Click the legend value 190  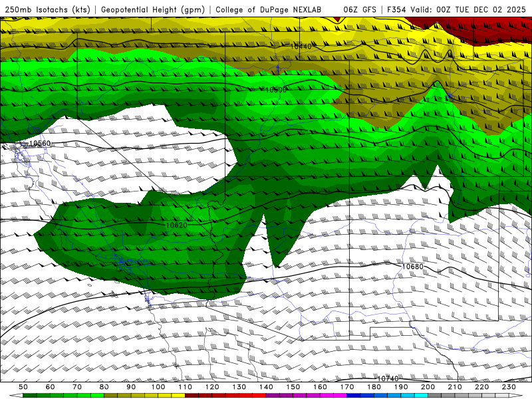coord(401,387)
